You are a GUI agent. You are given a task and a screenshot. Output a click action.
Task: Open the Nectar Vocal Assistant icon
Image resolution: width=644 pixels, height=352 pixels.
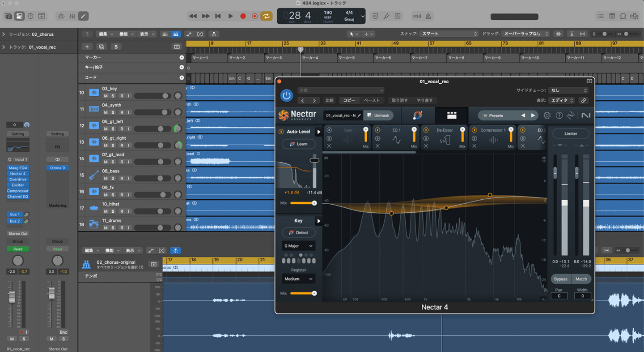(417, 116)
